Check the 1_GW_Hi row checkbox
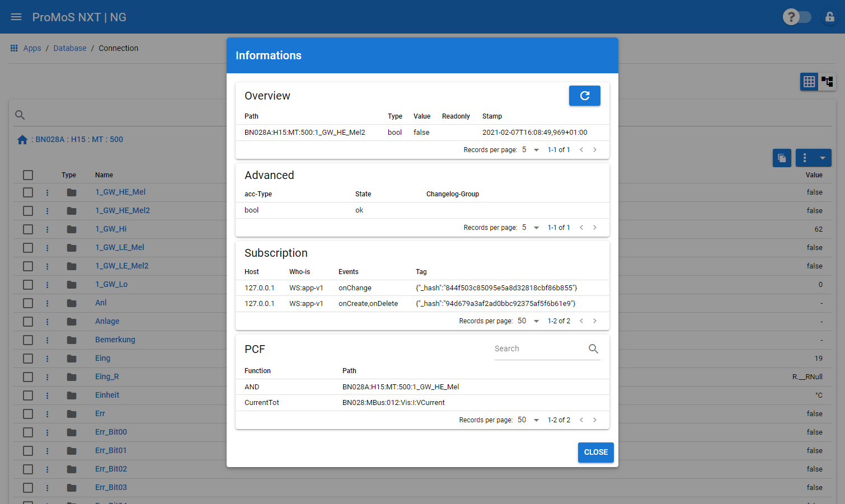845x504 pixels. (28, 229)
